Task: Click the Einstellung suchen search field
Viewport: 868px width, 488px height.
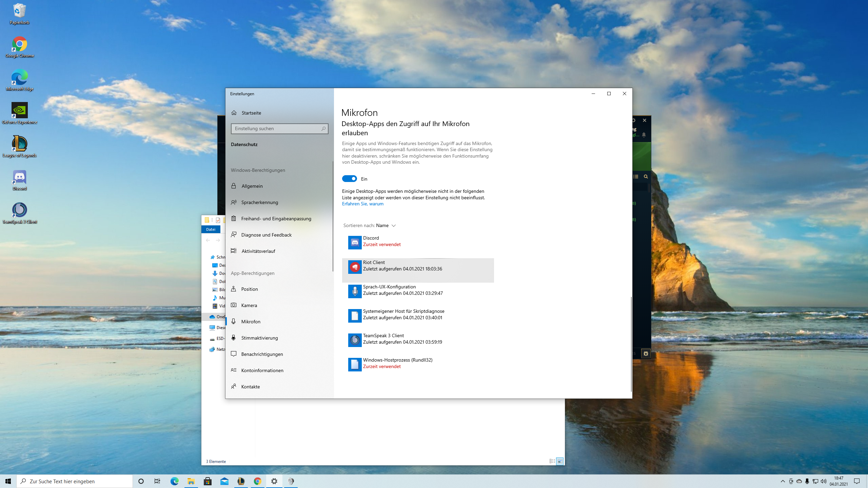Action: [276, 128]
